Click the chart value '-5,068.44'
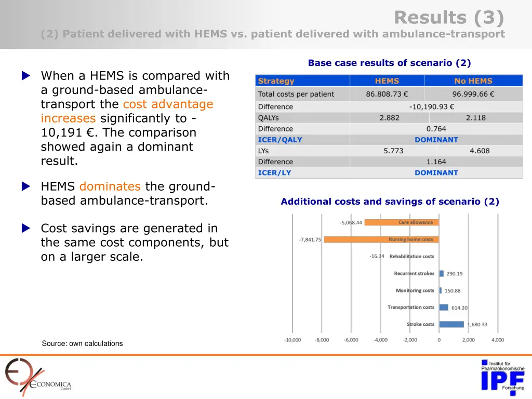The width and height of the screenshot is (532, 399). [351, 222]
